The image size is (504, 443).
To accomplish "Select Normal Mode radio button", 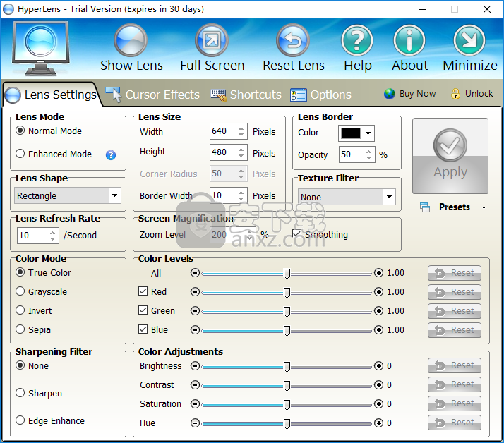I will tap(20, 131).
